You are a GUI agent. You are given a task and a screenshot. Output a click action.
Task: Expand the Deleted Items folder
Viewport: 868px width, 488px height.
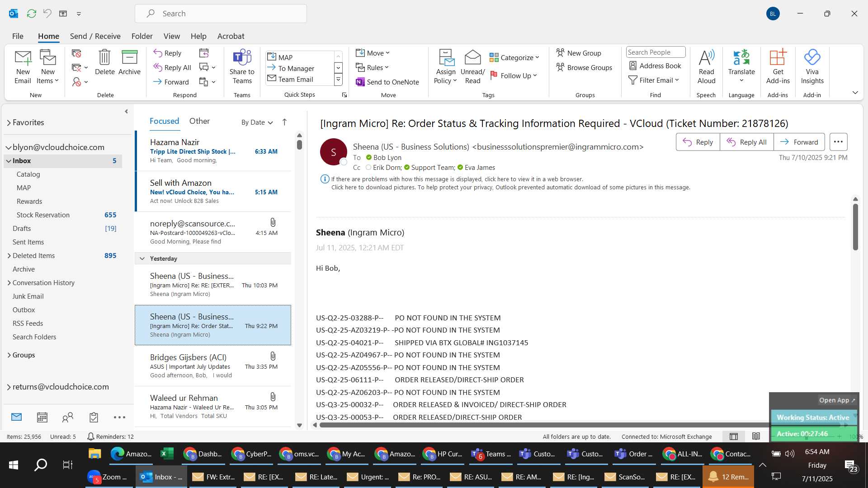click(9, 256)
